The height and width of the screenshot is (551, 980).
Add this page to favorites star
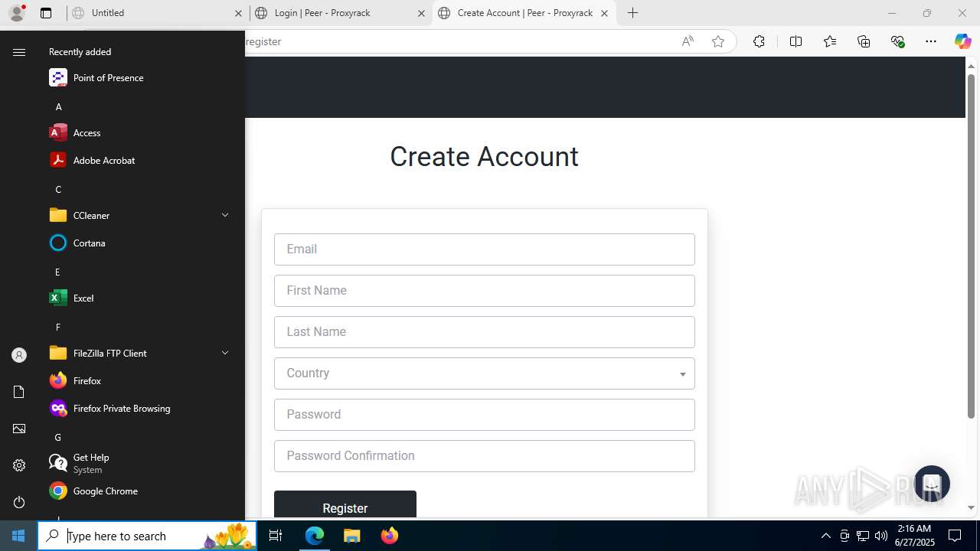click(x=718, y=41)
